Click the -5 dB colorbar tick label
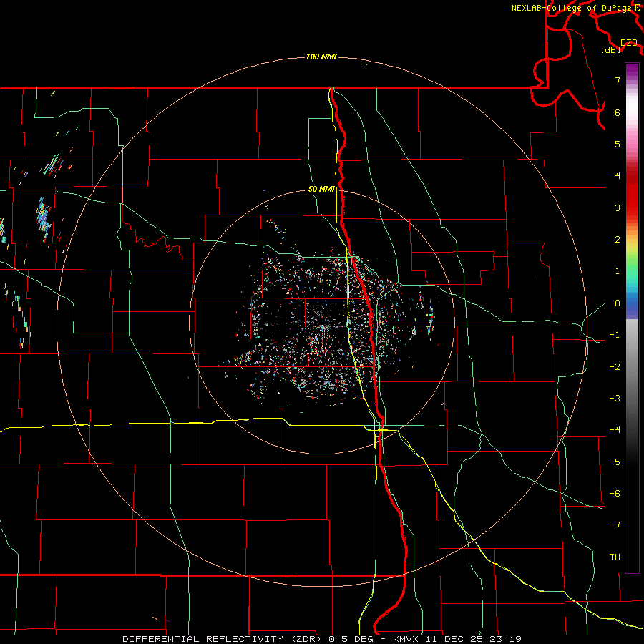 click(x=615, y=462)
